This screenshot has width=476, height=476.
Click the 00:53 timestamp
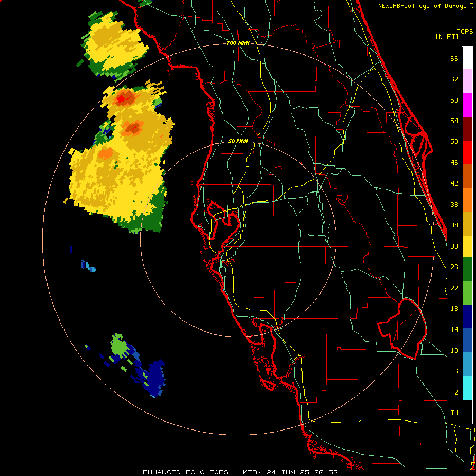pyautogui.click(x=326, y=472)
